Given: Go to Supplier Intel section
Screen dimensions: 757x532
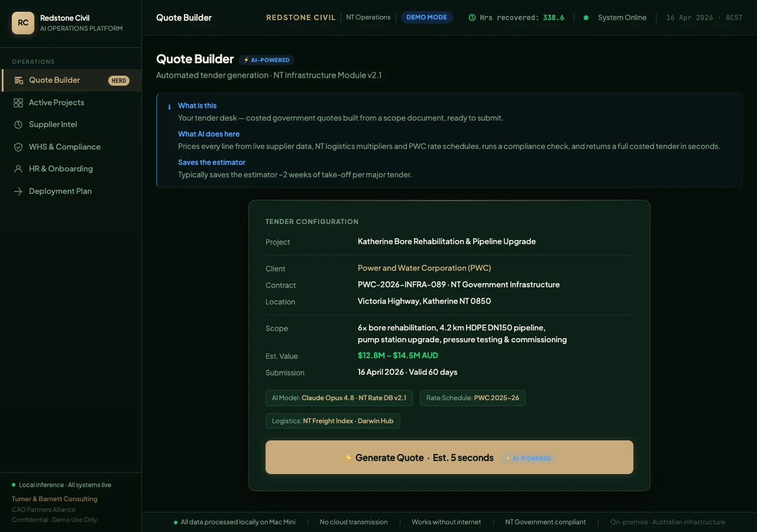Looking at the screenshot, I should pos(71,125).
